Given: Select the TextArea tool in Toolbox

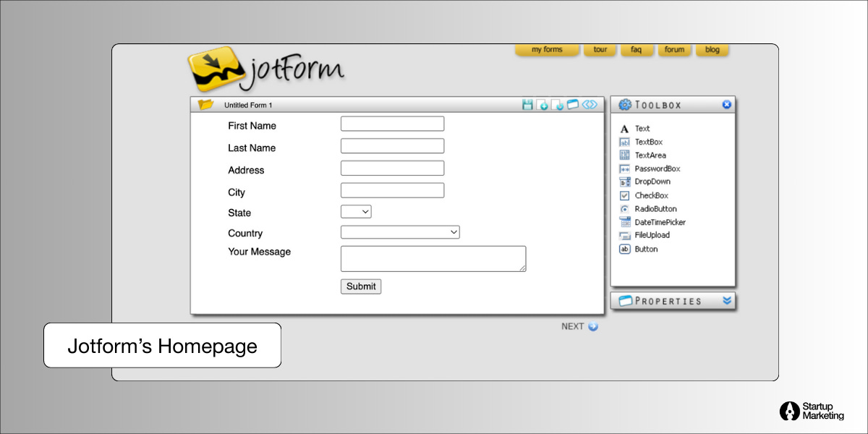Looking at the screenshot, I should tap(643, 155).
